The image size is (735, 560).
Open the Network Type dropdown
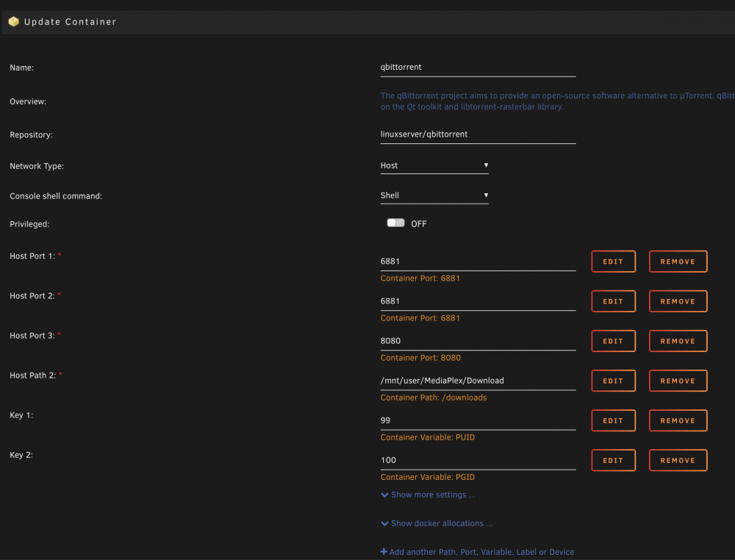pos(434,165)
